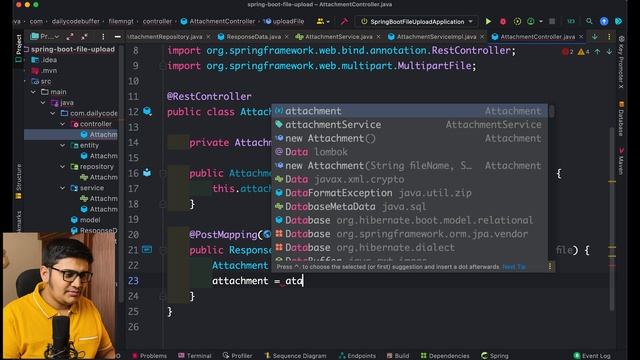
Task: Click autowired bean gutter icon line 16
Action: click(147, 173)
